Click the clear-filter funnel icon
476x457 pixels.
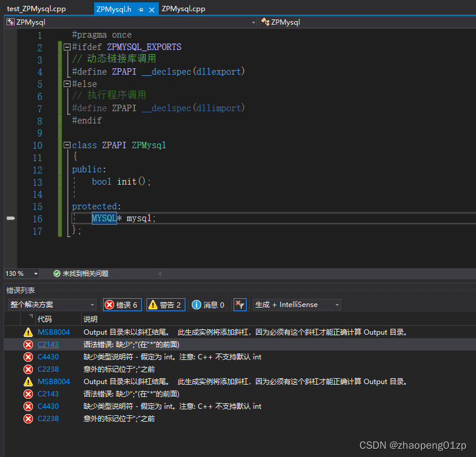click(x=240, y=305)
